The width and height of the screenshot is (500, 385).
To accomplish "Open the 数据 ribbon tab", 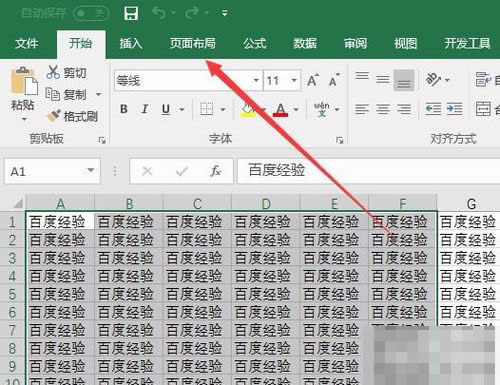I will pyautogui.click(x=305, y=43).
